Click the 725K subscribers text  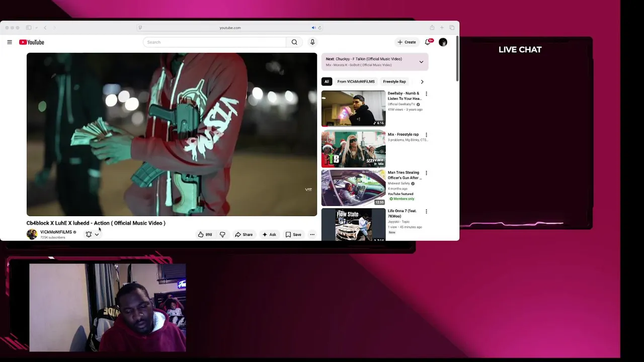(x=53, y=237)
